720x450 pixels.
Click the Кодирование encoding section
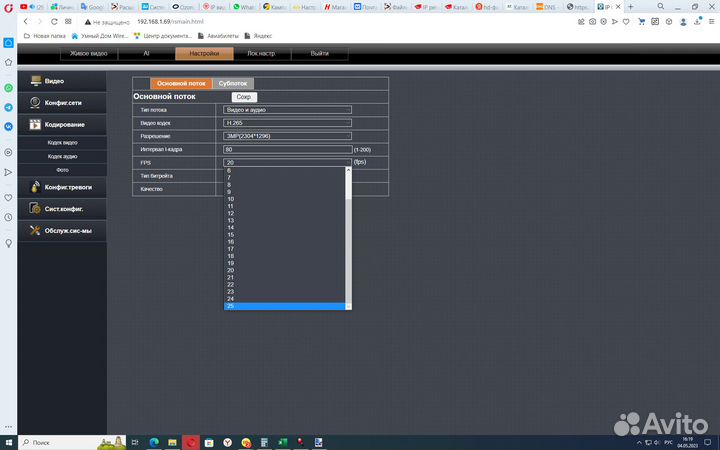64,125
